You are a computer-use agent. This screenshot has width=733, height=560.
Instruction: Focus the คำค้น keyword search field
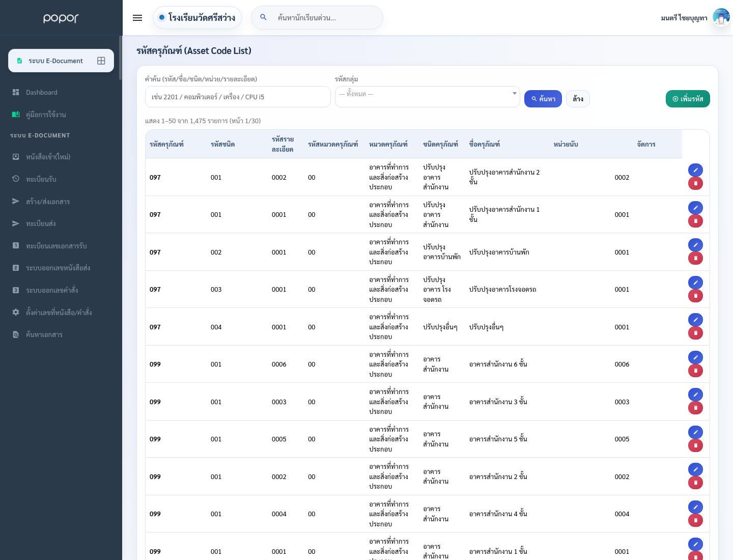pos(238,97)
